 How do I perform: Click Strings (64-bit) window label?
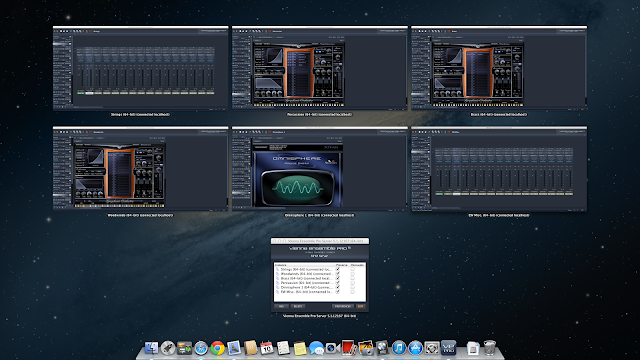pyautogui.click(x=140, y=114)
